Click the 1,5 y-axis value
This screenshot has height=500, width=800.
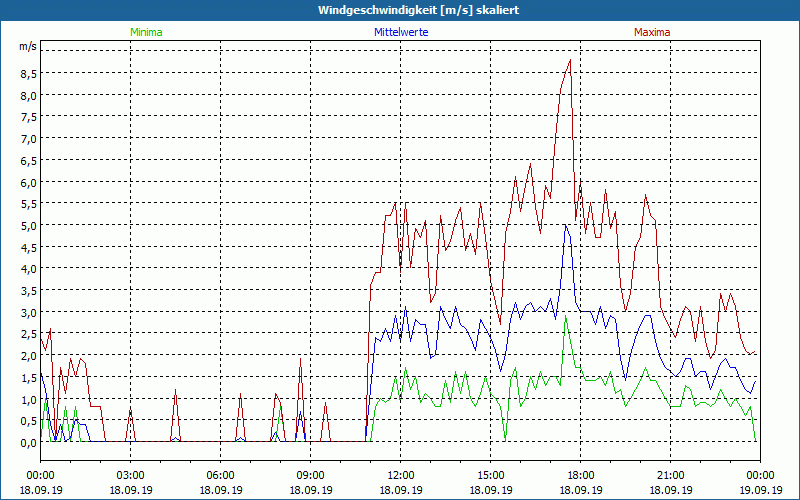(x=28, y=377)
